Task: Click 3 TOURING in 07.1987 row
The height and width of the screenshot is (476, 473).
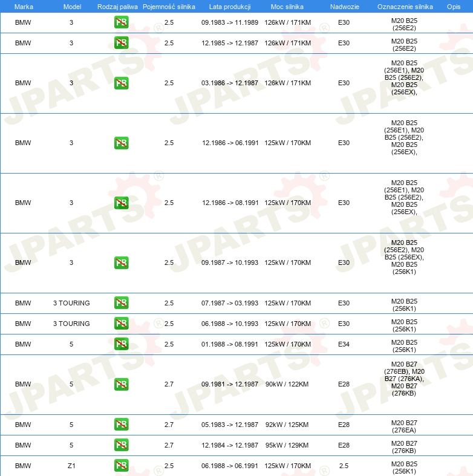Action: 71,303
